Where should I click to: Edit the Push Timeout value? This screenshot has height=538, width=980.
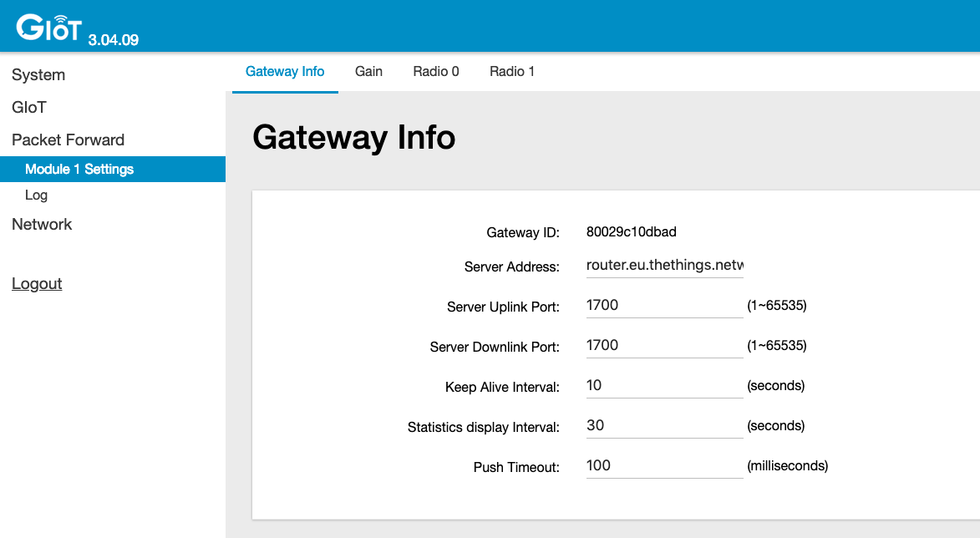tap(664, 465)
